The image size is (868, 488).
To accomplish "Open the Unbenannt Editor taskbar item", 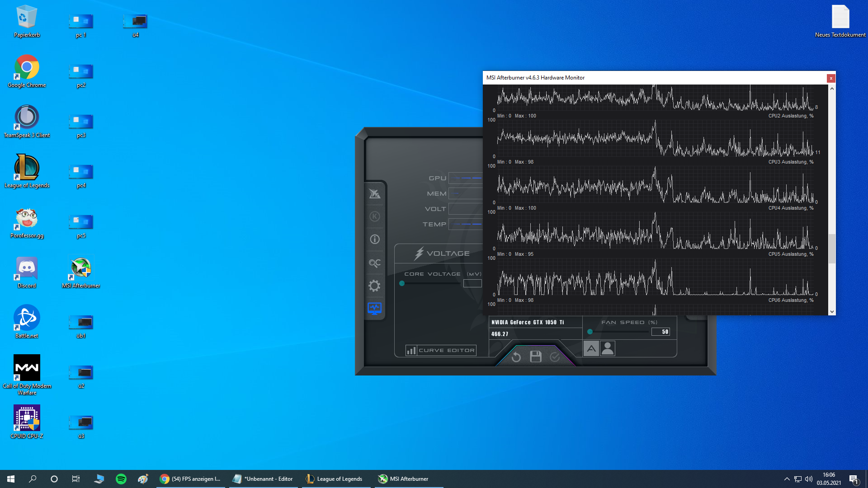I will (x=263, y=479).
